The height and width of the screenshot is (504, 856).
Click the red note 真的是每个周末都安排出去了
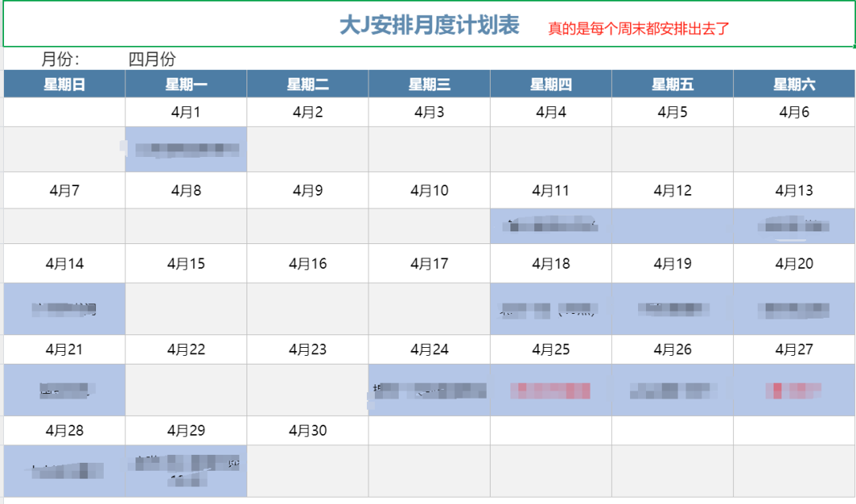[639, 29]
